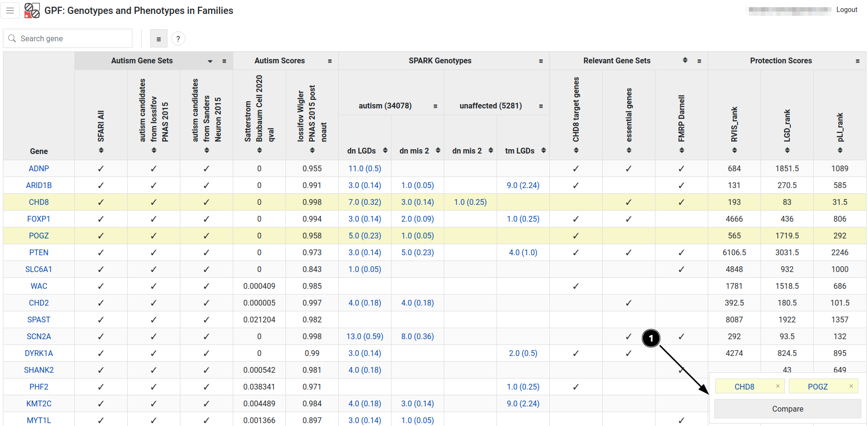Sort tm LGDs column
Image resolution: width=868 pixels, height=426 pixels.
[544, 150]
